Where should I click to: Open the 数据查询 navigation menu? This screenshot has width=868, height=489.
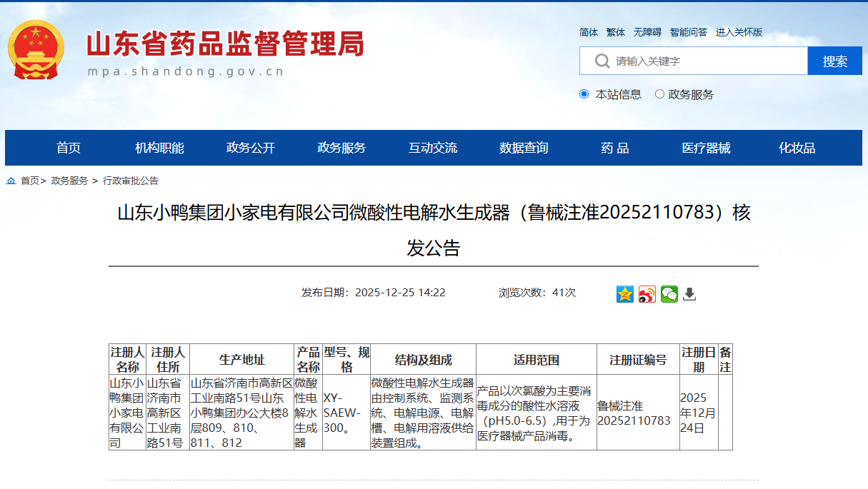[x=522, y=148]
